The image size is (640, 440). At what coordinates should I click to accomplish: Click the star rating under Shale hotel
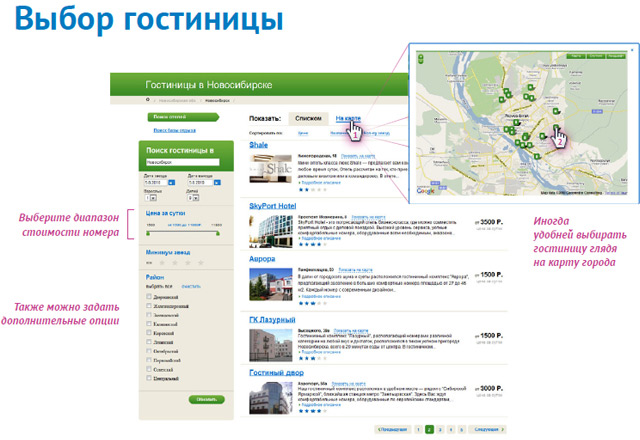pyautogui.click(x=313, y=190)
